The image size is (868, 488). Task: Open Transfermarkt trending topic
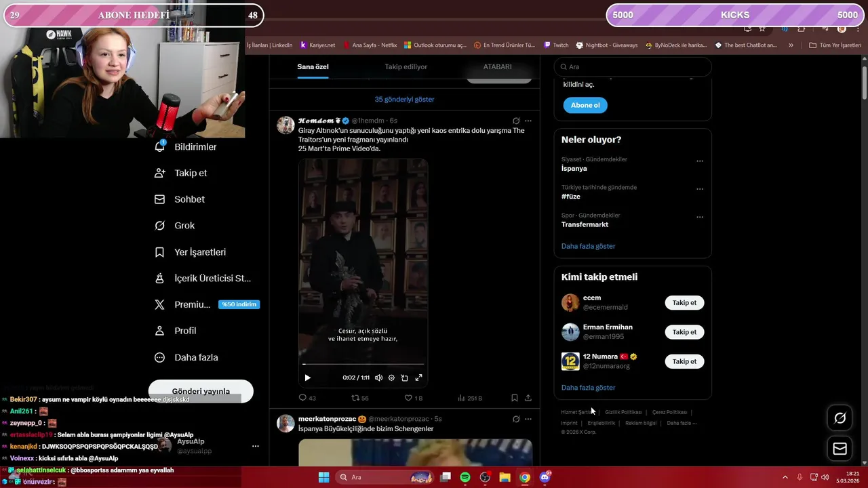coord(585,224)
